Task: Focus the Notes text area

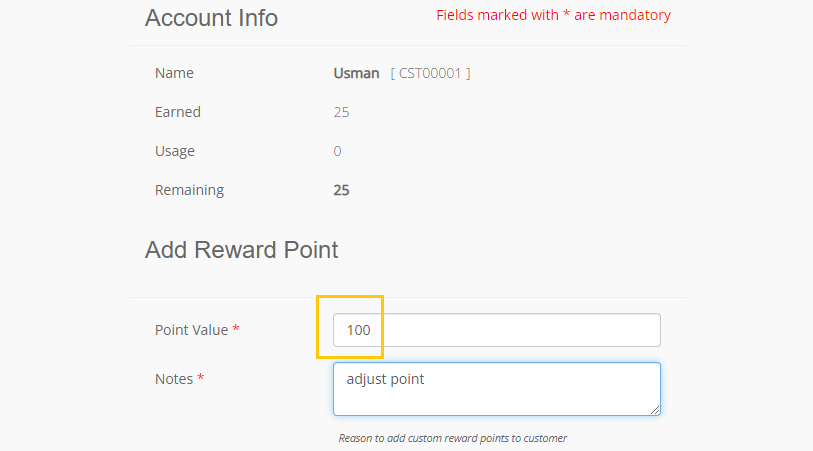Action: [496, 388]
